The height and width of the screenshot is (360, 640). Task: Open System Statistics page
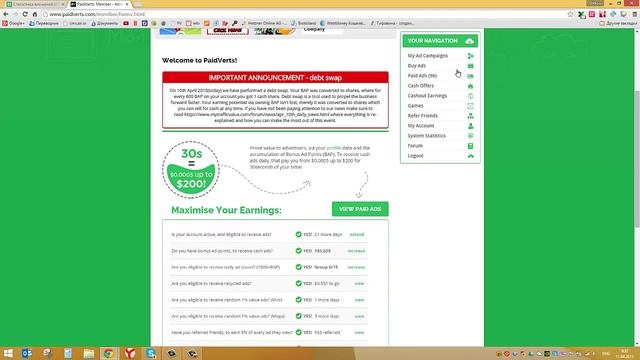pyautogui.click(x=427, y=136)
